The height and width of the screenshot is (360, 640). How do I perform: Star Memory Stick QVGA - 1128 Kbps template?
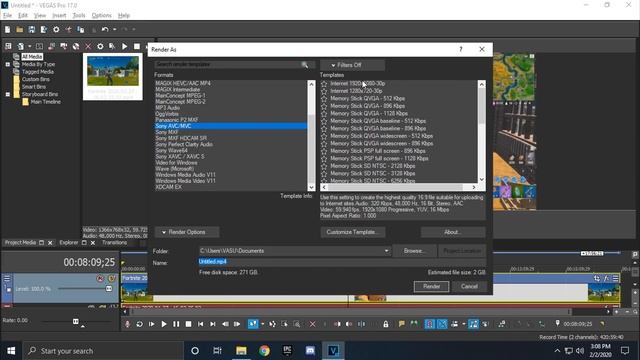(x=324, y=113)
